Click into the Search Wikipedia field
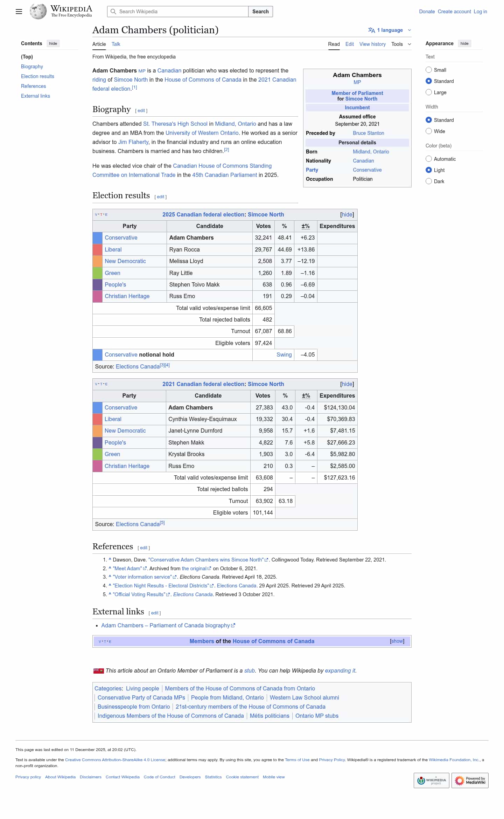Screen dimensions: 504x819 (182, 12)
